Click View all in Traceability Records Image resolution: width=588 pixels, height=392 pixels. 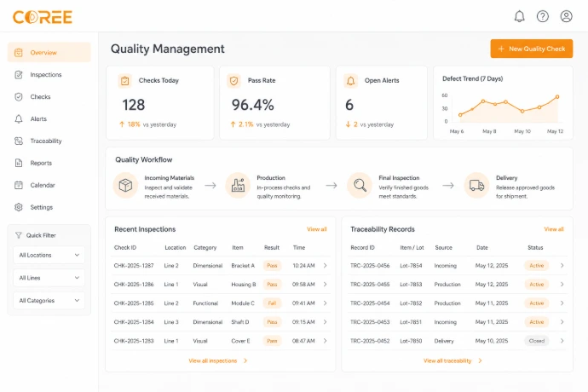pos(554,229)
